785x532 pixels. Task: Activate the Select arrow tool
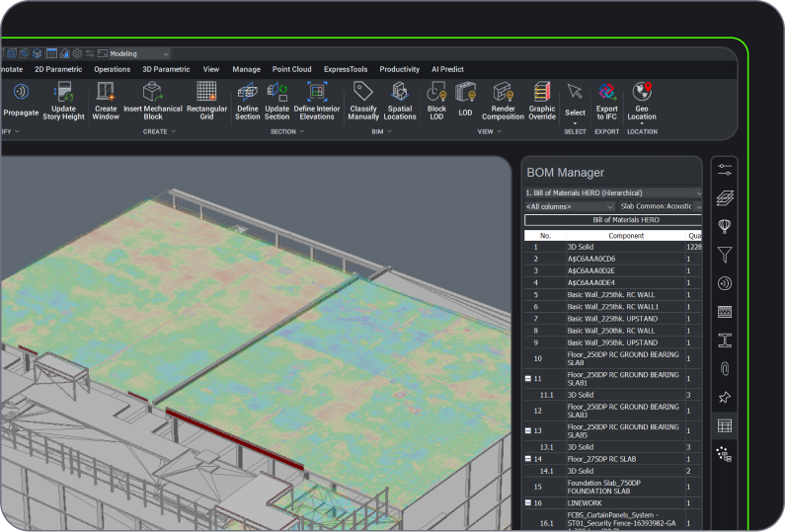pyautogui.click(x=575, y=92)
